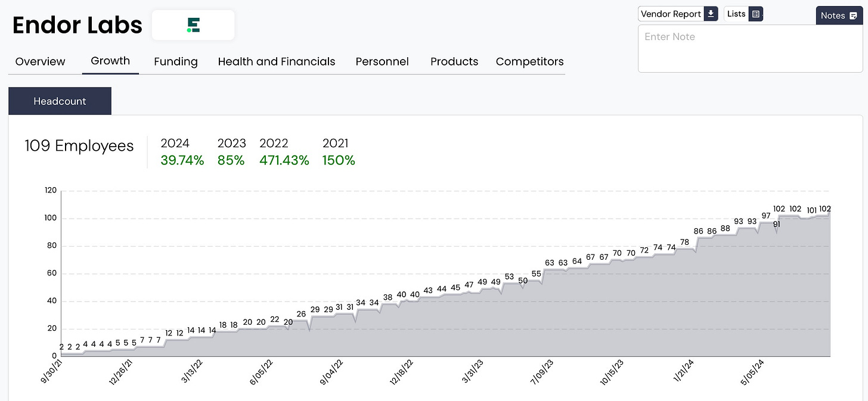Click the data point labeled 53
This screenshot has height=401, width=868.
pos(509,276)
